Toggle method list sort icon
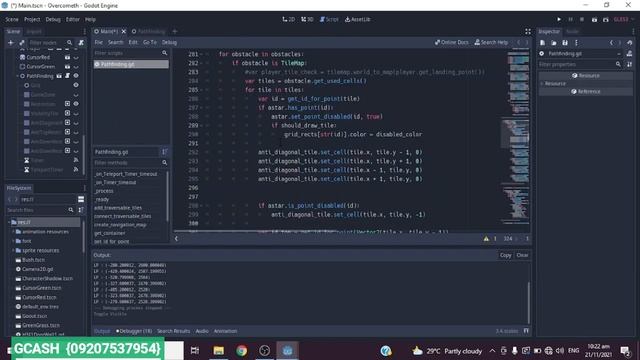This screenshot has width=640, height=360. point(164,152)
